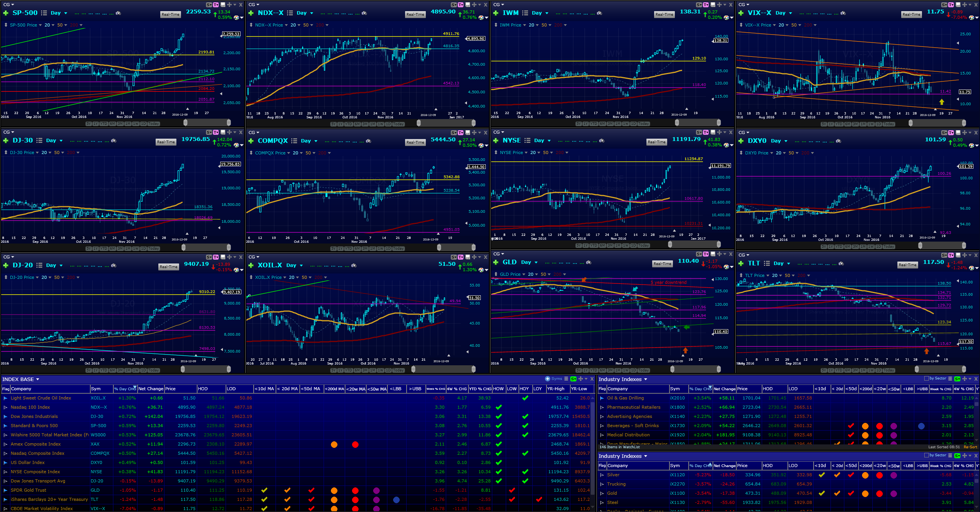Toggle the flag for Trucking industry row

tap(602, 484)
